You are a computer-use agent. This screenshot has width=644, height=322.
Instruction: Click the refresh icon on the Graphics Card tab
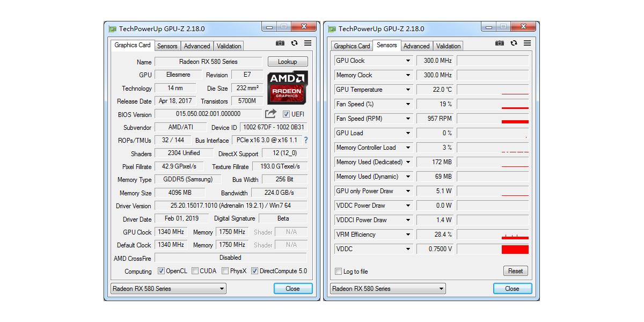click(x=294, y=43)
